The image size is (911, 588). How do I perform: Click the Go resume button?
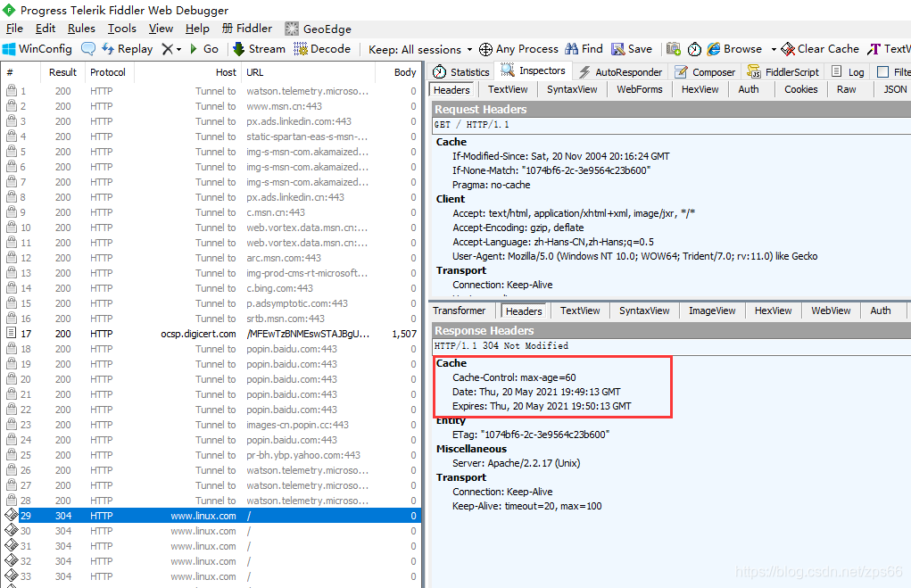click(204, 49)
